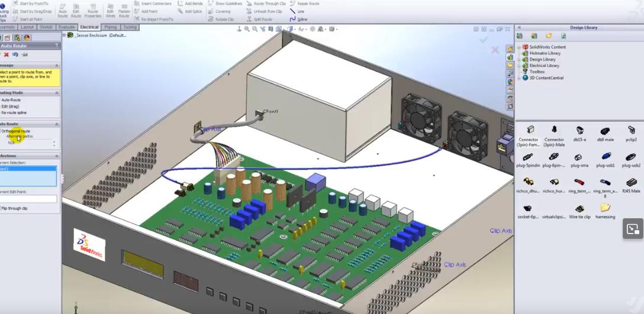Click the Current Edit Point field

[28, 199]
